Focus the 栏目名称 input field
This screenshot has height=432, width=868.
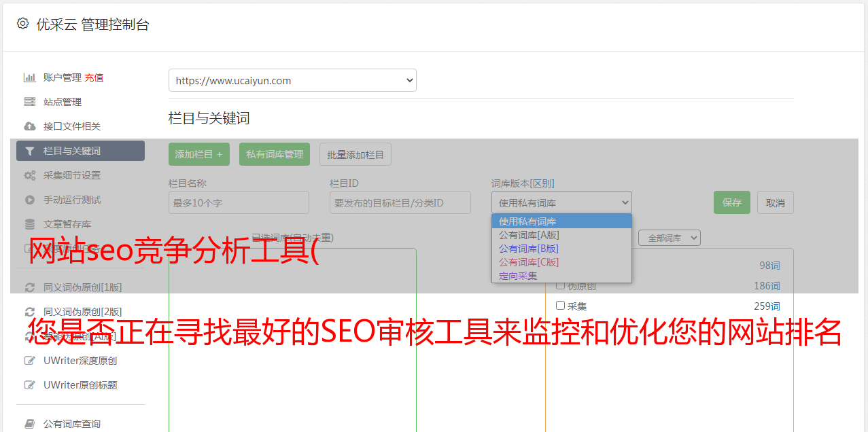[x=239, y=202]
